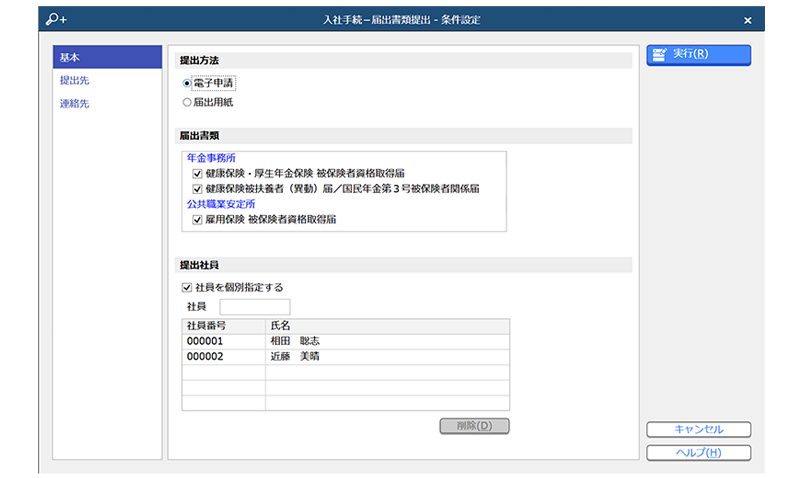Screen dimensions: 800x478
Task: Select the 電子申請 radio option
Action: [187, 83]
